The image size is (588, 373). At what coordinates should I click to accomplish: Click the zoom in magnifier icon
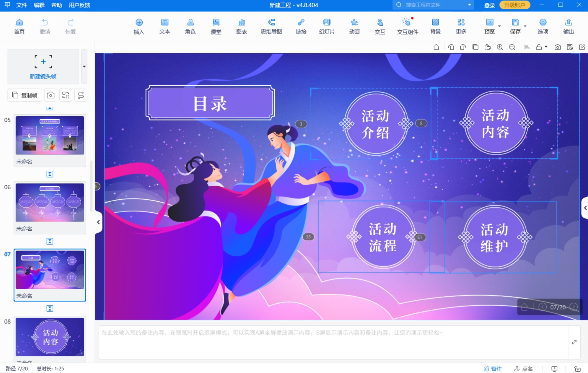[x=500, y=47]
